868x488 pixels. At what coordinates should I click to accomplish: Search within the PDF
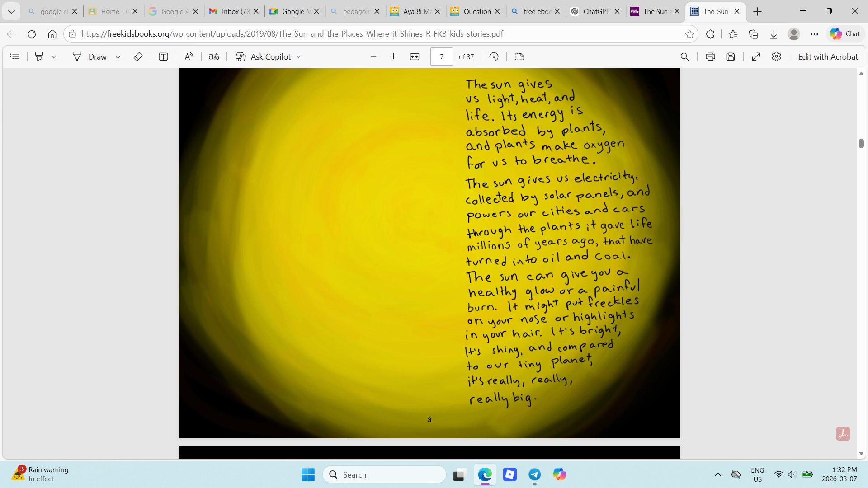[684, 56]
